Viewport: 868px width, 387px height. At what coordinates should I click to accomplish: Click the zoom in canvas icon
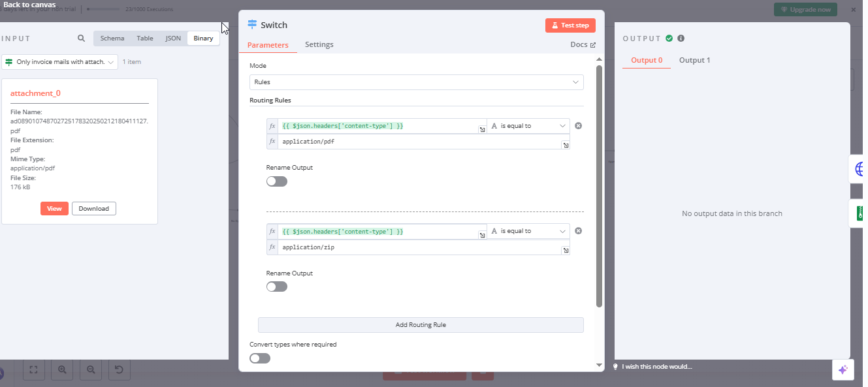point(63,370)
